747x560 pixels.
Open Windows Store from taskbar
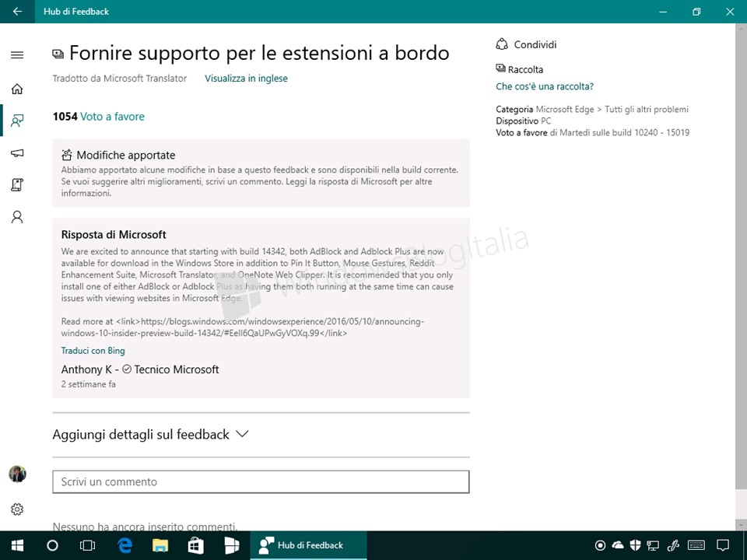[196, 545]
